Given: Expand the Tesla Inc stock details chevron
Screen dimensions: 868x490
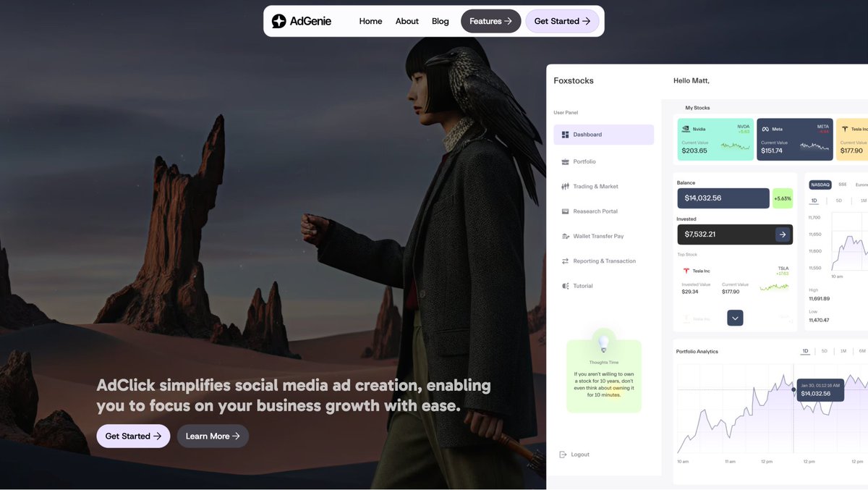Looking at the screenshot, I should coord(735,317).
